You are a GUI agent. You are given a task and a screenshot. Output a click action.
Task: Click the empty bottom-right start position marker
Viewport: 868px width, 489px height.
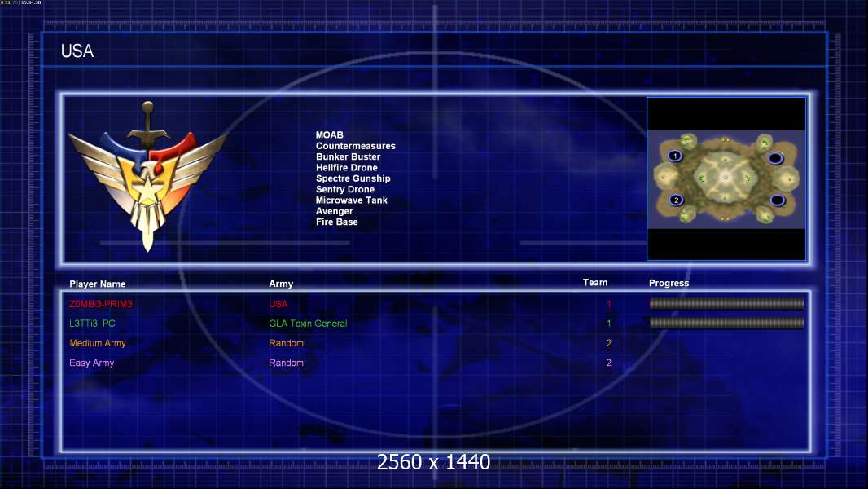coord(778,200)
